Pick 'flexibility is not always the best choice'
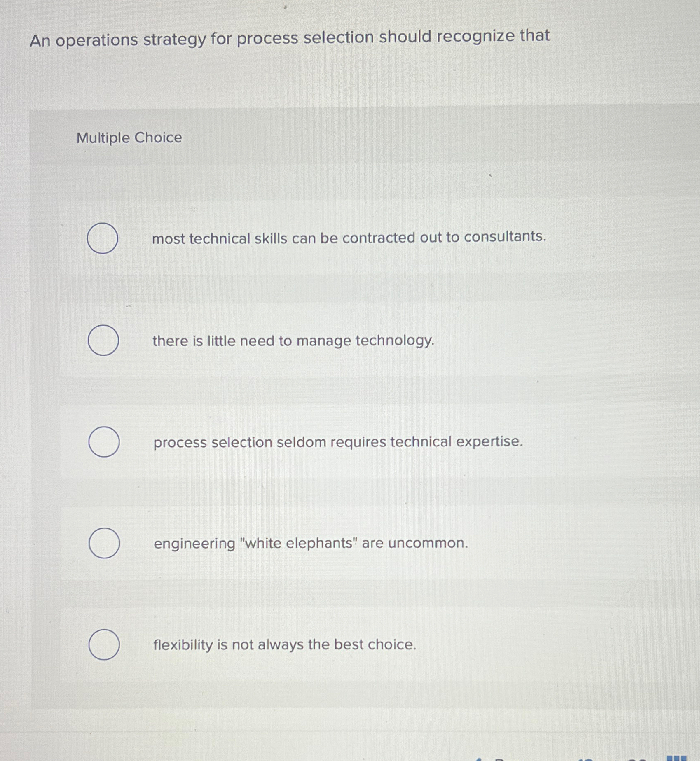This screenshot has width=700, height=761. (104, 643)
